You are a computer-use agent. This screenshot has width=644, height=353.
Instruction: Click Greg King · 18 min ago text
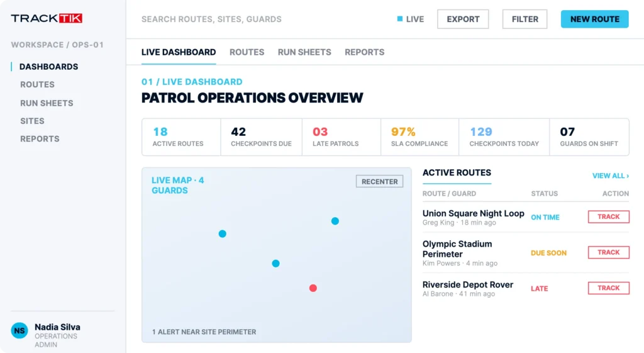tap(459, 222)
